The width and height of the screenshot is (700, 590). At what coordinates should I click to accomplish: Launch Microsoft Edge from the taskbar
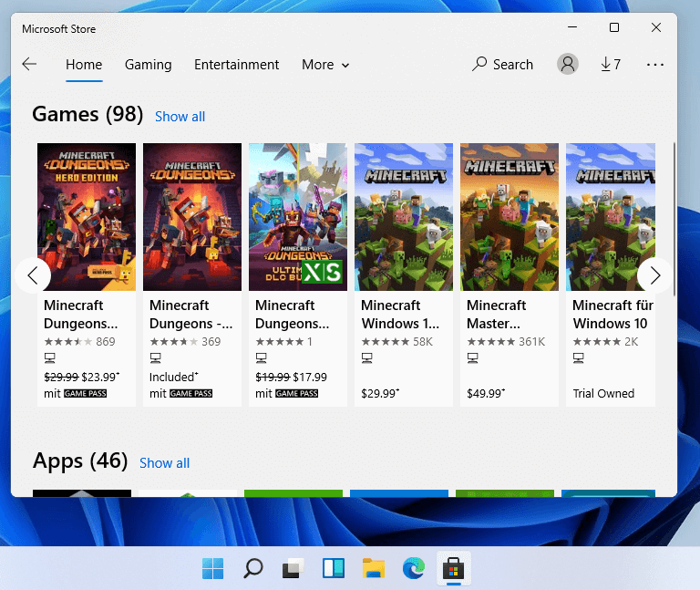414,568
